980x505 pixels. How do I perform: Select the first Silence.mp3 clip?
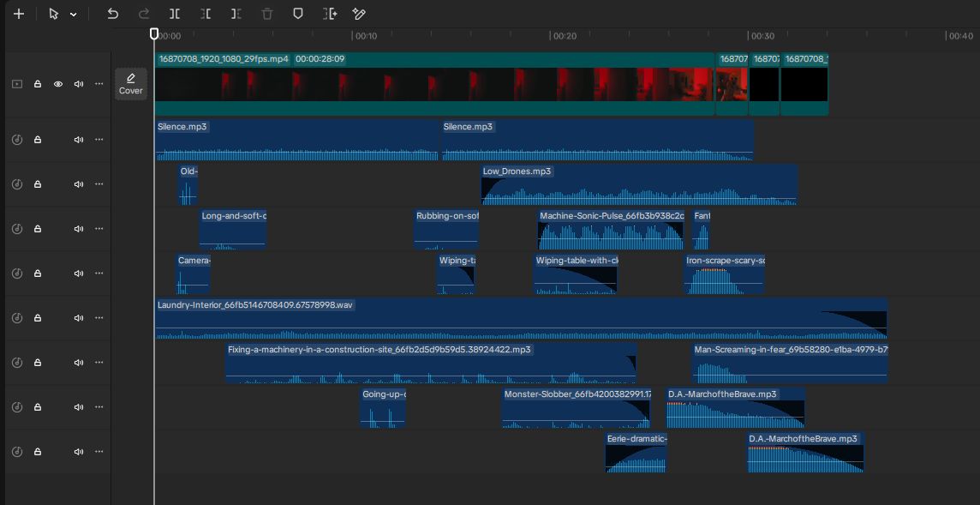pos(297,140)
